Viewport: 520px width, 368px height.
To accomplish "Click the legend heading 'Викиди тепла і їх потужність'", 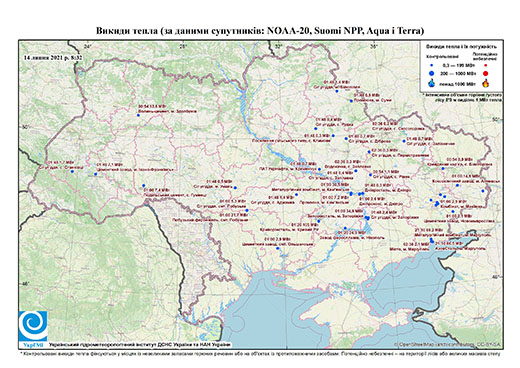I will coord(462,47).
